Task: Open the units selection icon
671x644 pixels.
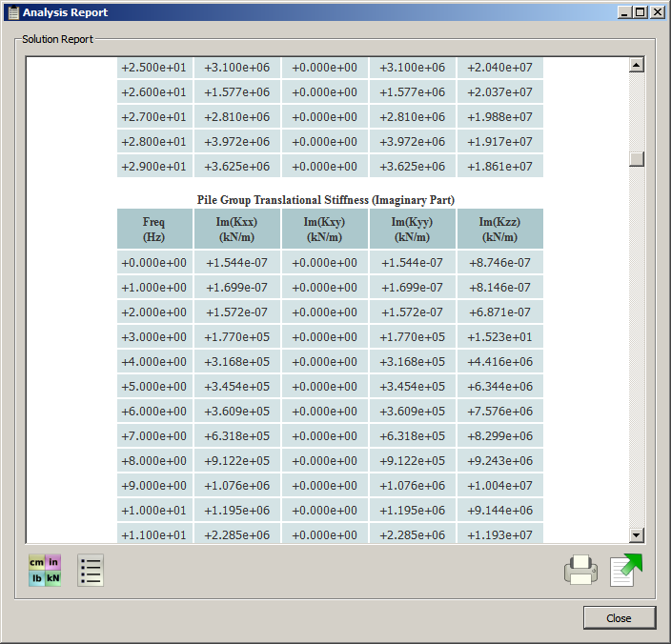Action: pyautogui.click(x=44, y=571)
